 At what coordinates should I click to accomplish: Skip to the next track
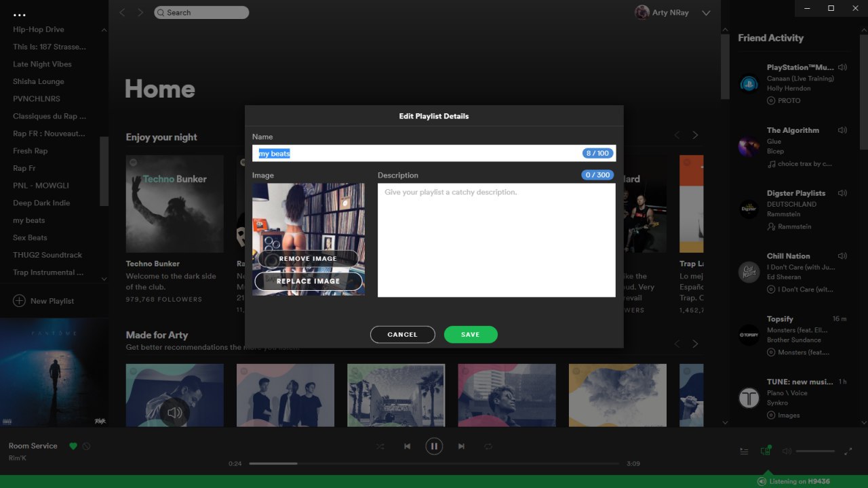click(461, 447)
